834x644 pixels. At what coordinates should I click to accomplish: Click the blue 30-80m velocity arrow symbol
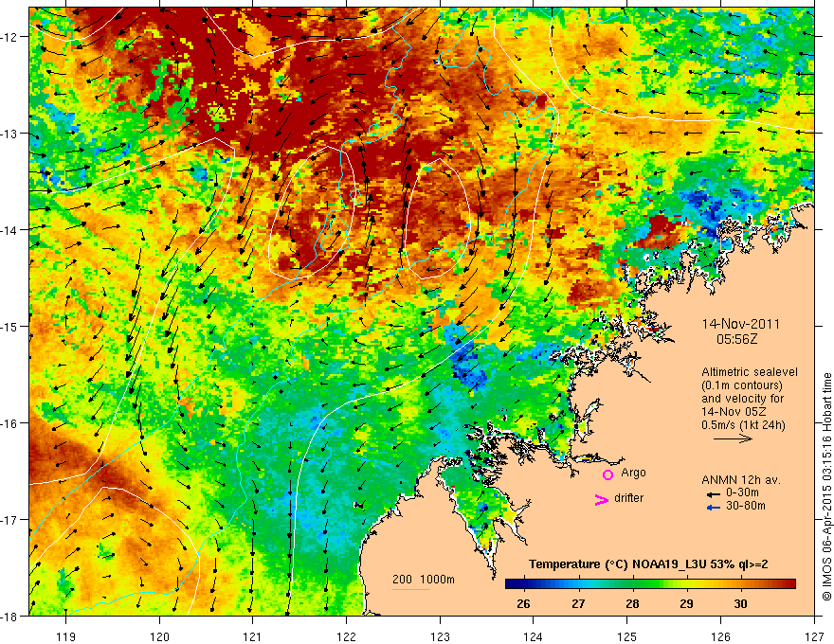[714, 508]
